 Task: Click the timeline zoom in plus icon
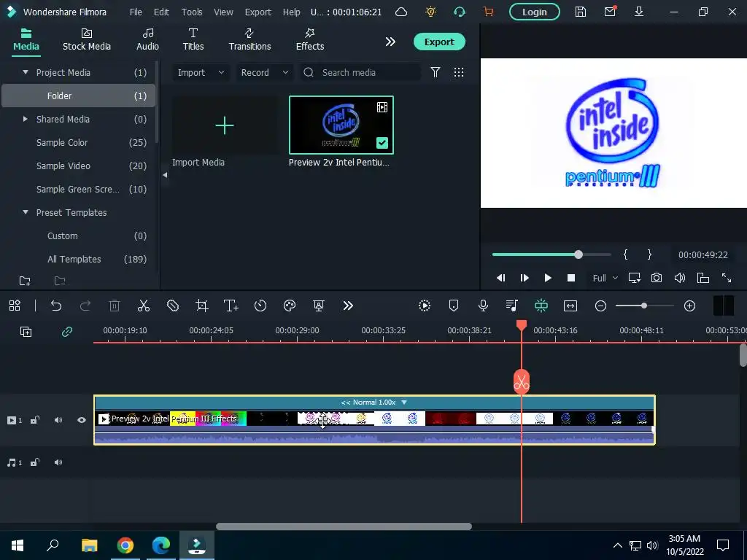click(690, 306)
